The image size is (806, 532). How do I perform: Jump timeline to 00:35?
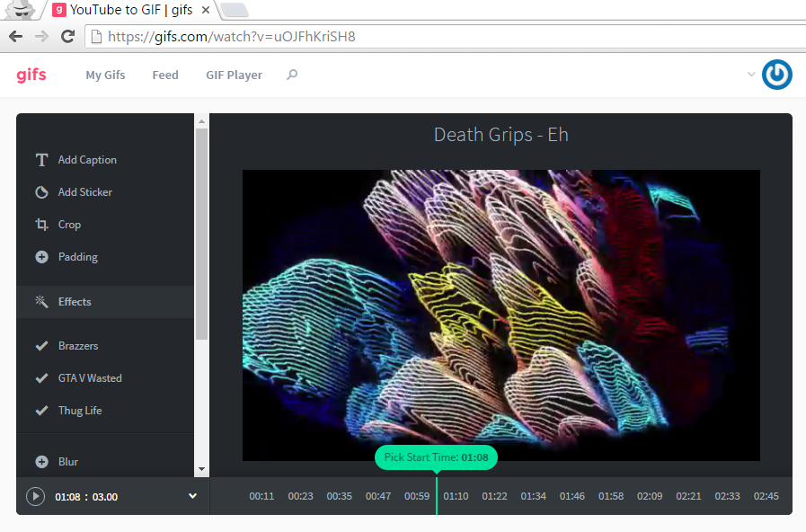(x=340, y=497)
